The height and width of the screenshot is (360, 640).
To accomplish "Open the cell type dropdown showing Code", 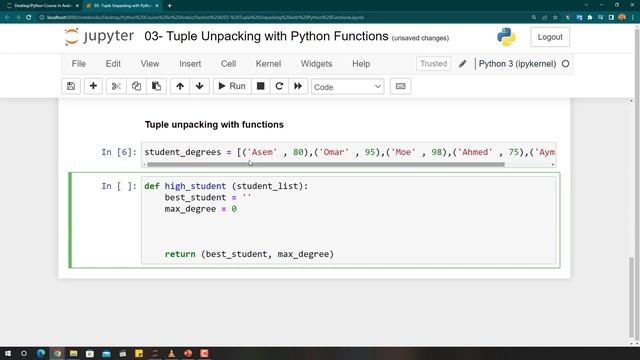I will click(x=347, y=87).
